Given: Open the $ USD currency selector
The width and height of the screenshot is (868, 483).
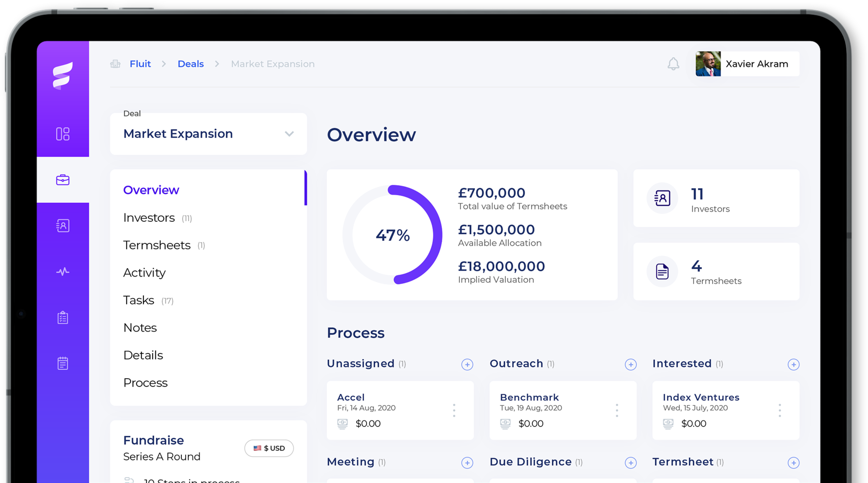Looking at the screenshot, I should pos(269,448).
